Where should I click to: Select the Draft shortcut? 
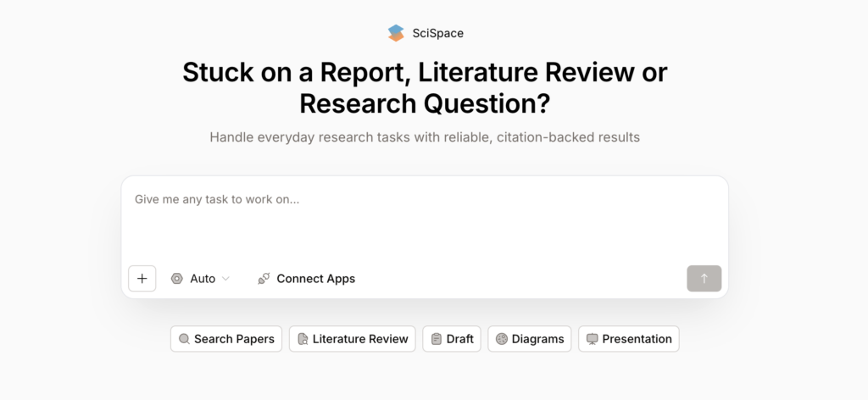tap(459, 339)
